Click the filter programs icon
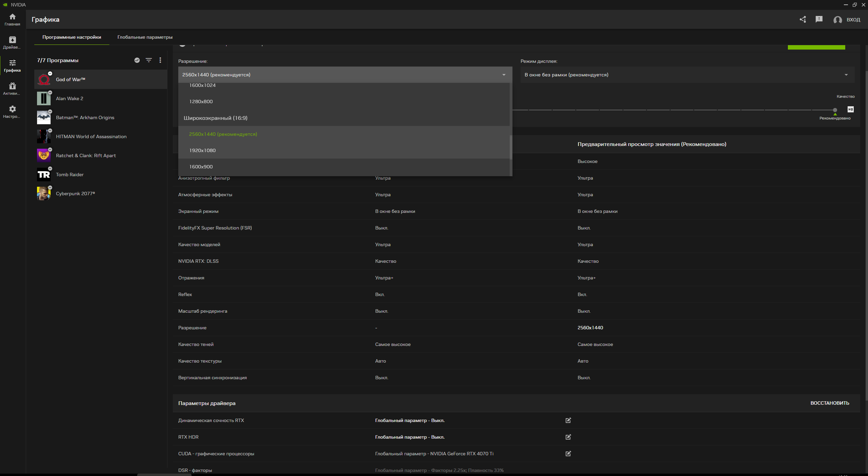Screen dimensions: 868x476 (149, 60)
